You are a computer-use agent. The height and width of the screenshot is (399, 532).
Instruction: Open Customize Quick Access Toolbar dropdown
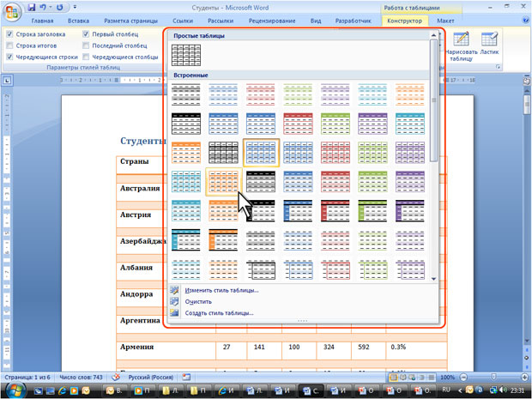click(75, 7)
